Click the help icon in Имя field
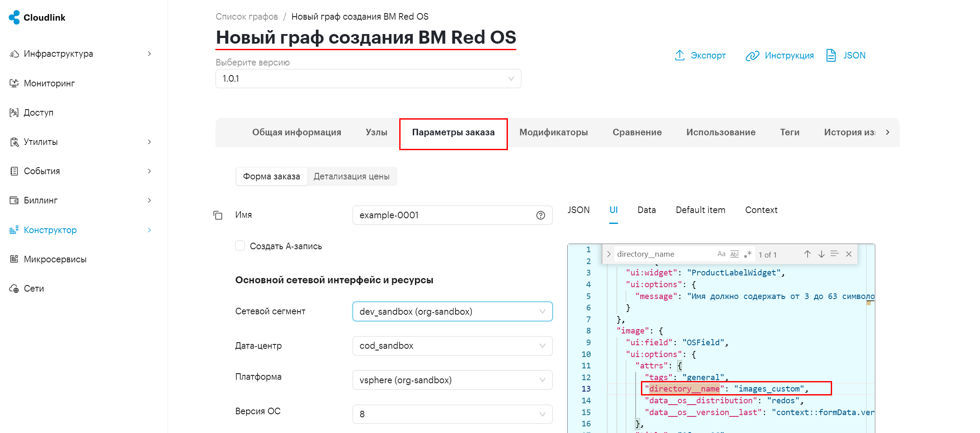980x433 pixels. coord(541,215)
